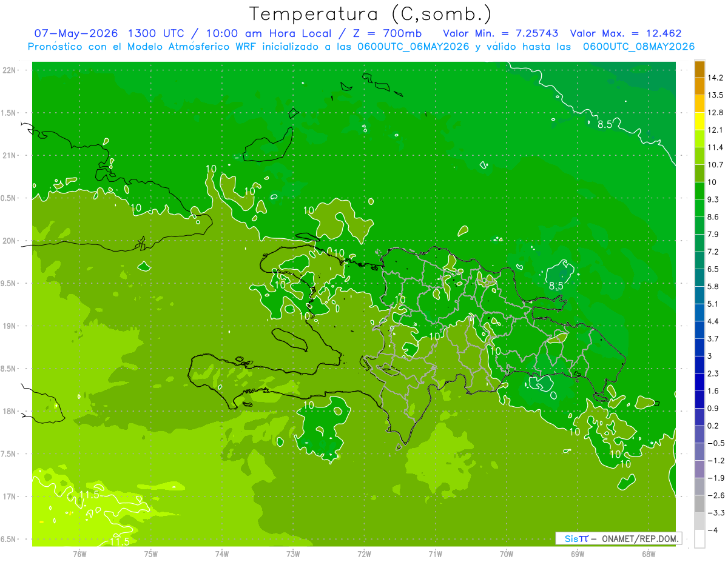Click the 11.5 contour label at 17N
The height and width of the screenshot is (562, 728).
coord(89,495)
